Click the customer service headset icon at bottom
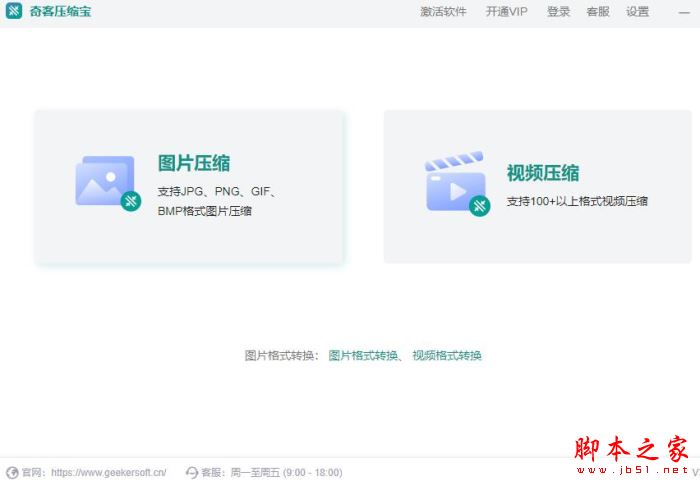Viewport: 700px width, 481px height. click(x=191, y=472)
